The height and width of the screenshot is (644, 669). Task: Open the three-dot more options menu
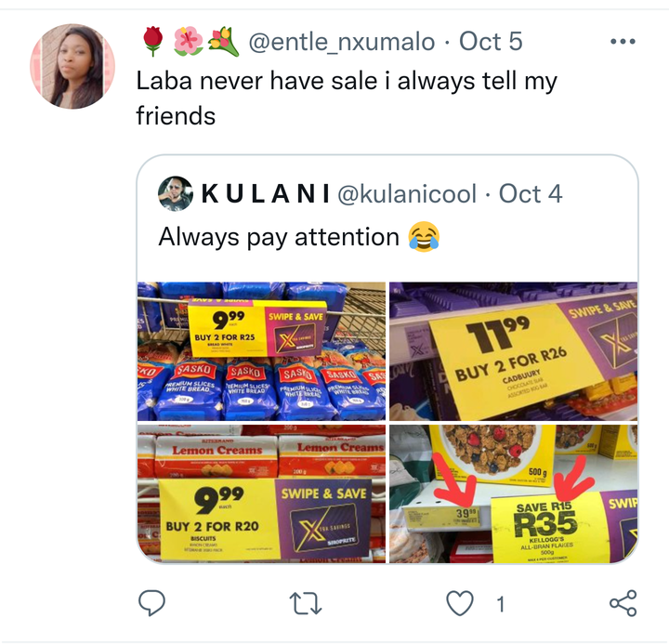tap(623, 42)
